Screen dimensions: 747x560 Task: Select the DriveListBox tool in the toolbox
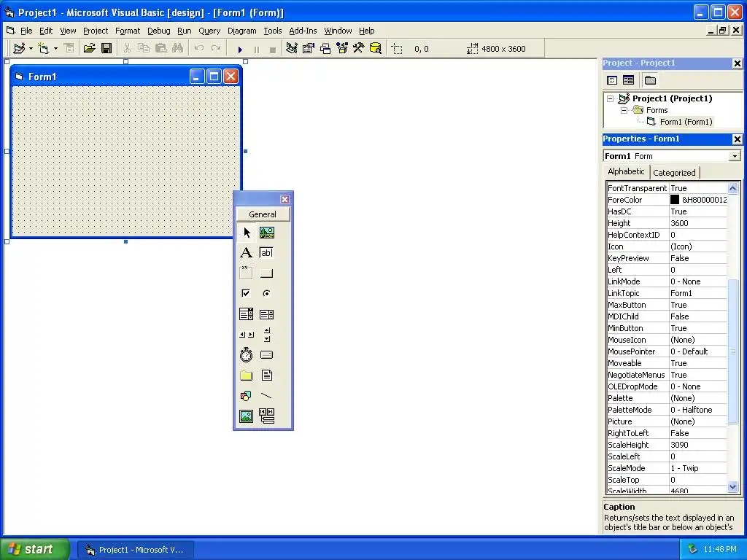[267, 355]
